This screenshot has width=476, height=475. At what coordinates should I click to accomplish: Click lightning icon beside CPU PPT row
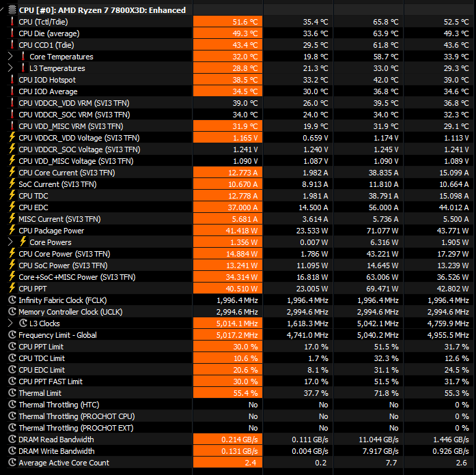pyautogui.click(x=12, y=289)
